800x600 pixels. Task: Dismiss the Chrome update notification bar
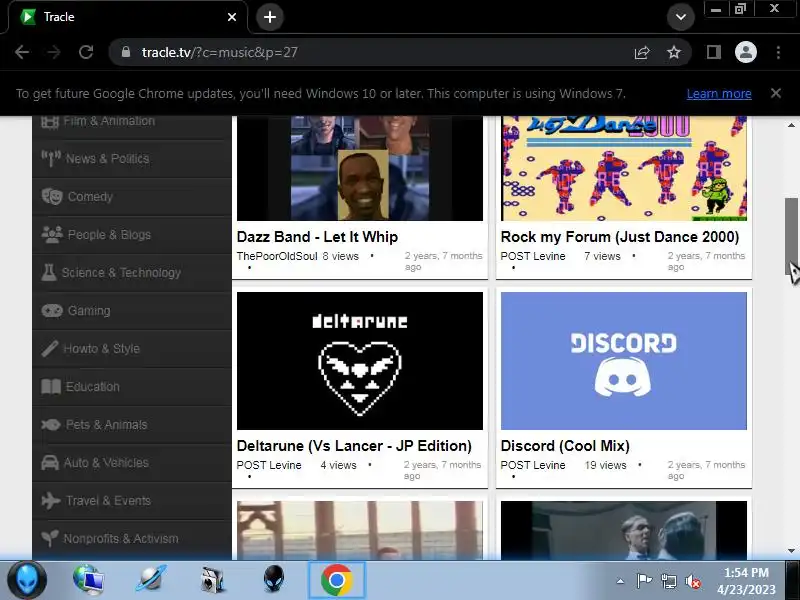point(776,93)
